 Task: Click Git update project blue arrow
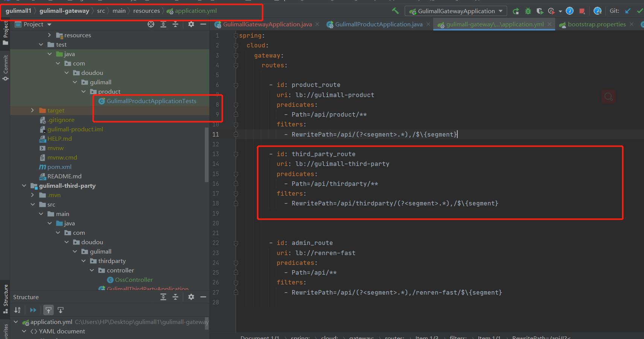(x=628, y=11)
